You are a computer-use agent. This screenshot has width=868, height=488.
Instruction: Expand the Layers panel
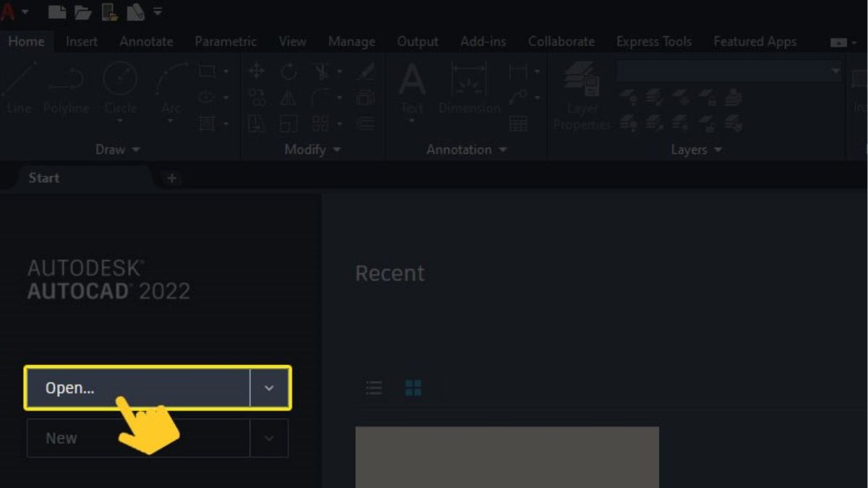tap(696, 150)
